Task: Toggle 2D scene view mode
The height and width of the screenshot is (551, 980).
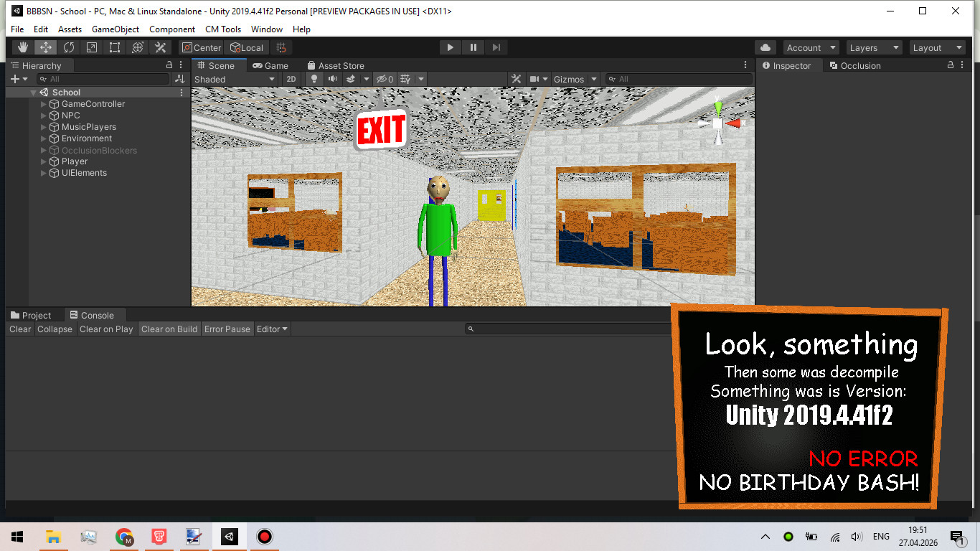Action: (291, 79)
